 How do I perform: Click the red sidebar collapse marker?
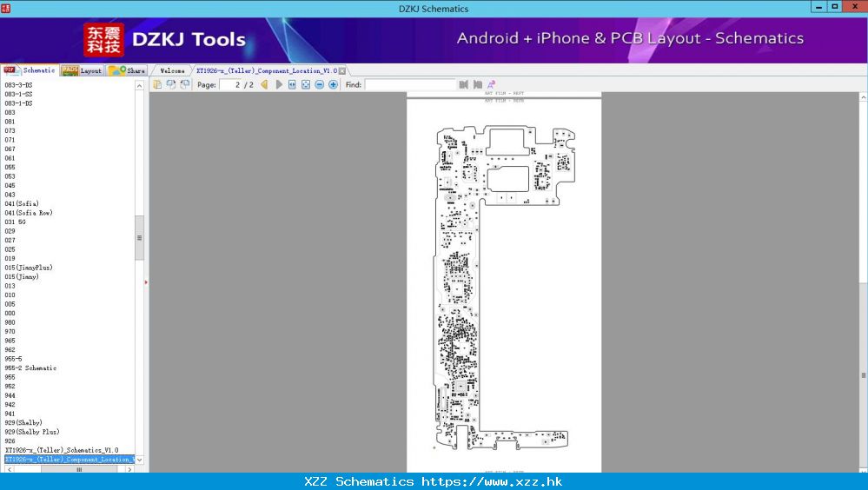click(x=146, y=282)
